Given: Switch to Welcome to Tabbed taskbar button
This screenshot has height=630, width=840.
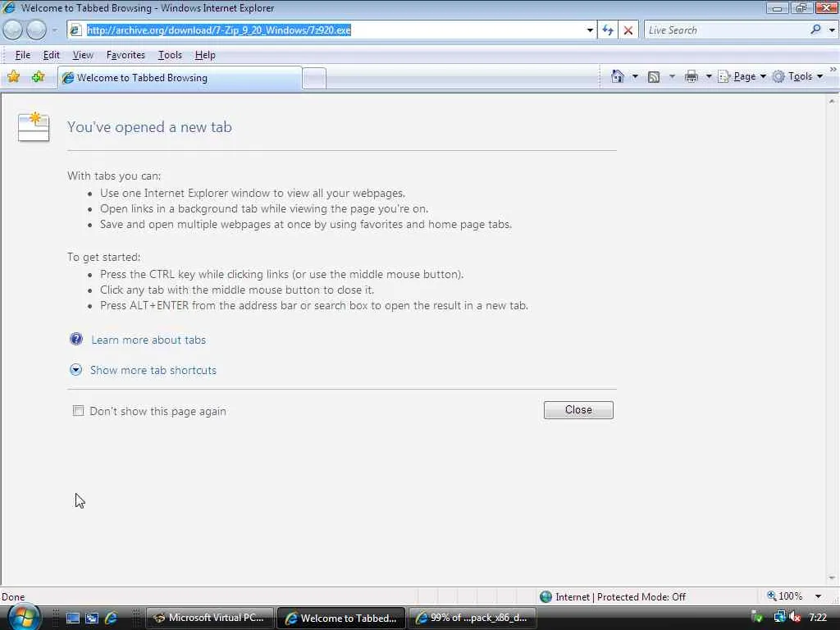Looking at the screenshot, I should point(342,618).
